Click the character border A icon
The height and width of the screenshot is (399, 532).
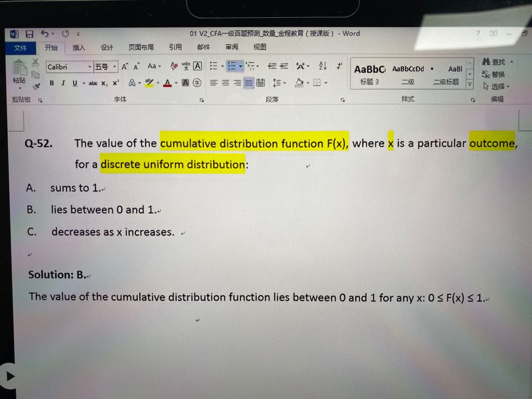197,66
